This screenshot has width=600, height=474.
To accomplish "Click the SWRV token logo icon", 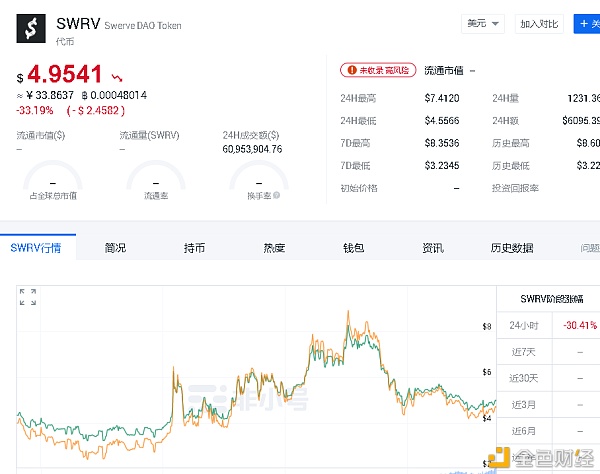I will click(x=31, y=28).
